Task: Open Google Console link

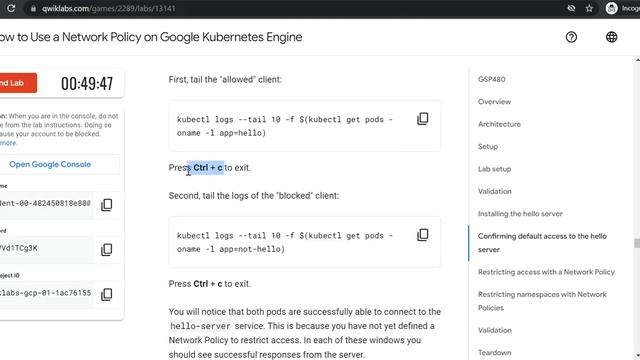Action: [x=50, y=164]
